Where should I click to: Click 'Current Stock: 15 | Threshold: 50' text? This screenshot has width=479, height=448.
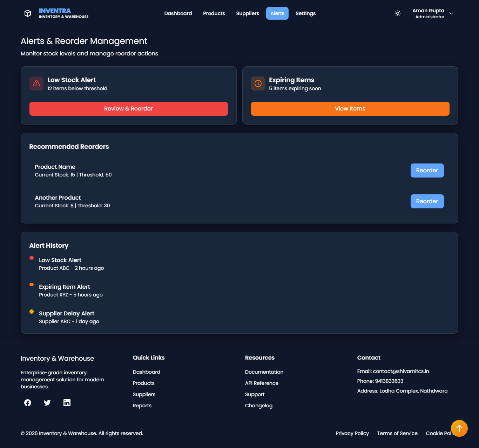click(x=73, y=175)
